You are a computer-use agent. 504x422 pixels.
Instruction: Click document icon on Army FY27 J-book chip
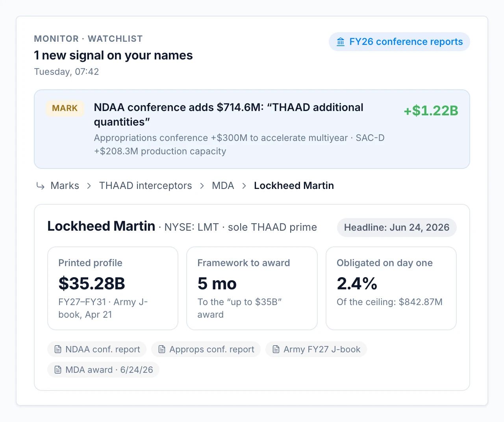coord(276,350)
